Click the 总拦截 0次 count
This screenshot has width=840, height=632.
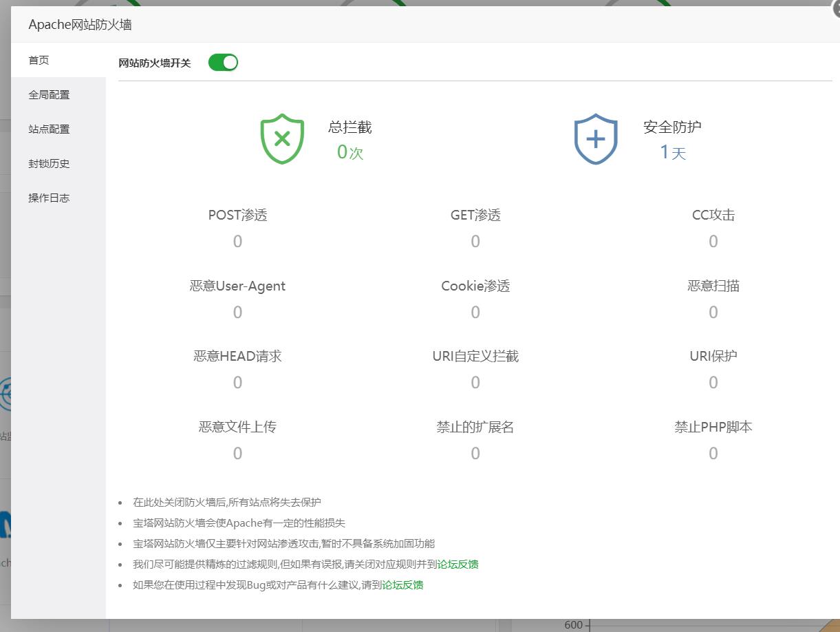350,152
